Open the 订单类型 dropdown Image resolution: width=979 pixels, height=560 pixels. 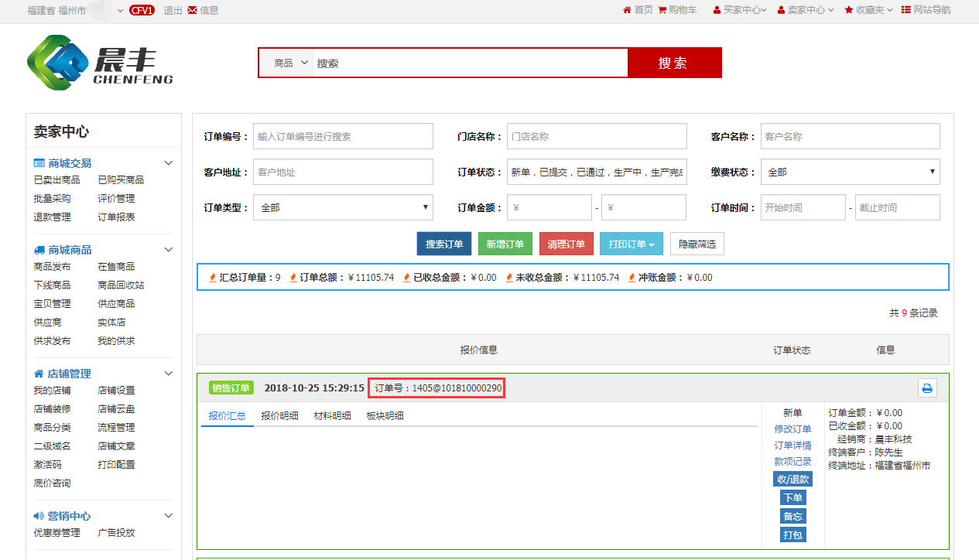(343, 207)
